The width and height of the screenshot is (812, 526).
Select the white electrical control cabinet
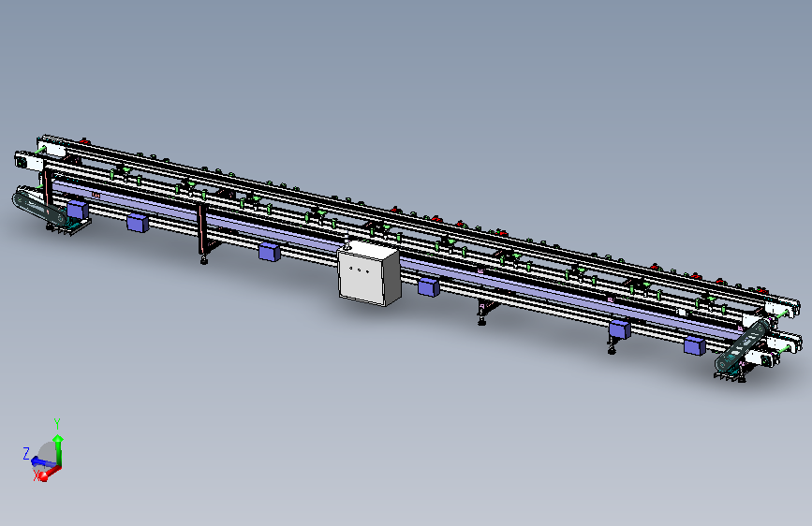click(x=369, y=273)
